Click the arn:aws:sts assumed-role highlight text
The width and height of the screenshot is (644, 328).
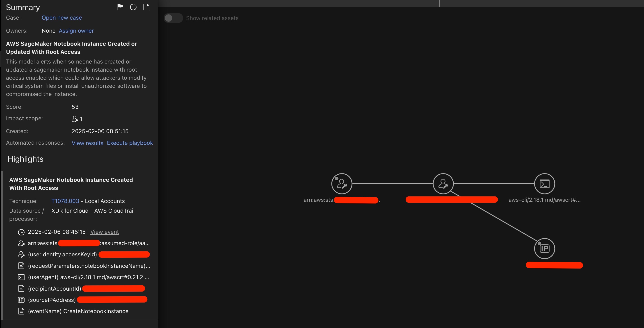[x=89, y=243]
